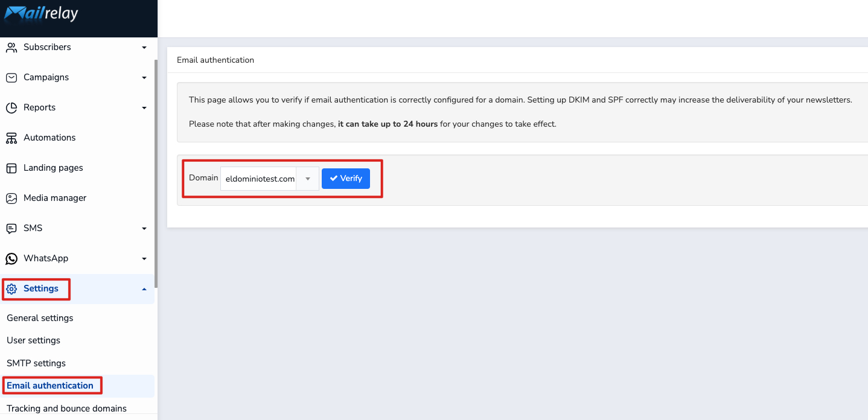Click the Media manager image icon
This screenshot has height=420, width=868.
tap(11, 198)
